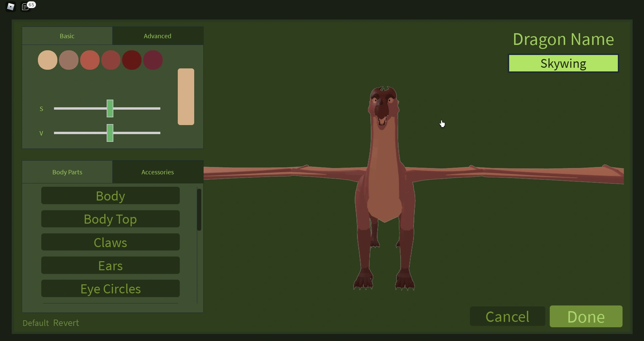Cancel the dragon customization
The height and width of the screenshot is (341, 644).
[507, 316]
